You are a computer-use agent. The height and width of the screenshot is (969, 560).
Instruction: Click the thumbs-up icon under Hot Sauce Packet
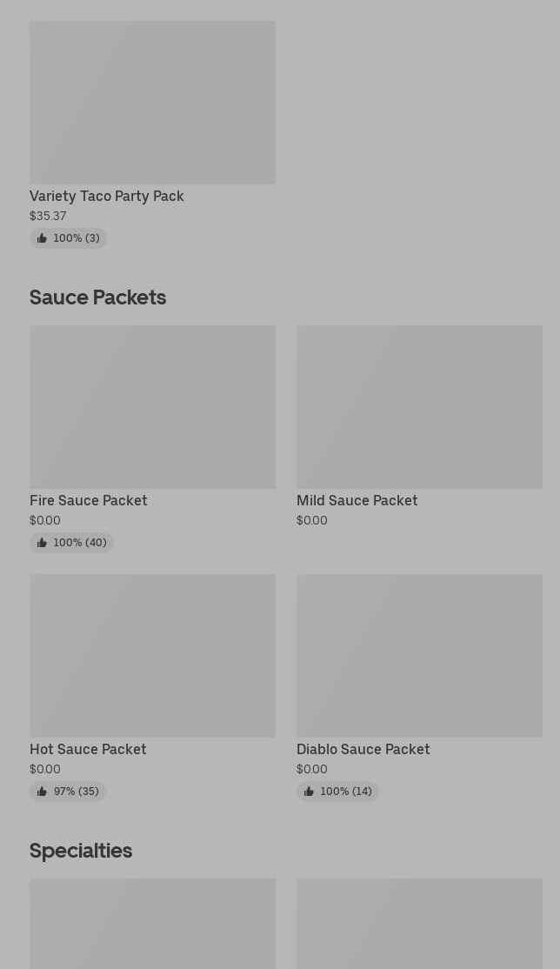[42, 792]
